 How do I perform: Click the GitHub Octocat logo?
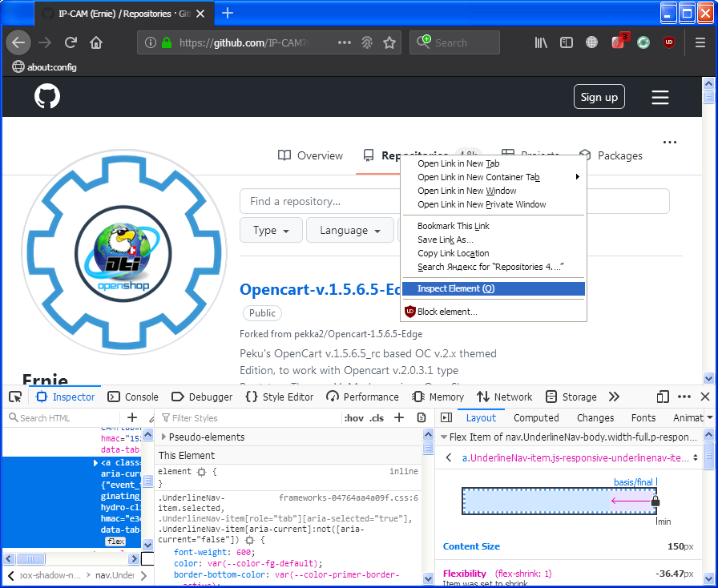(46, 97)
